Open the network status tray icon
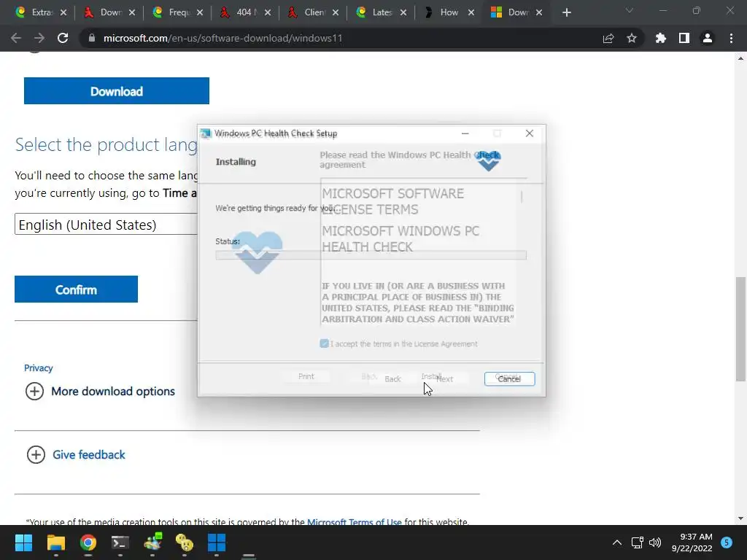Screen dimensions: 747x560 (637, 542)
